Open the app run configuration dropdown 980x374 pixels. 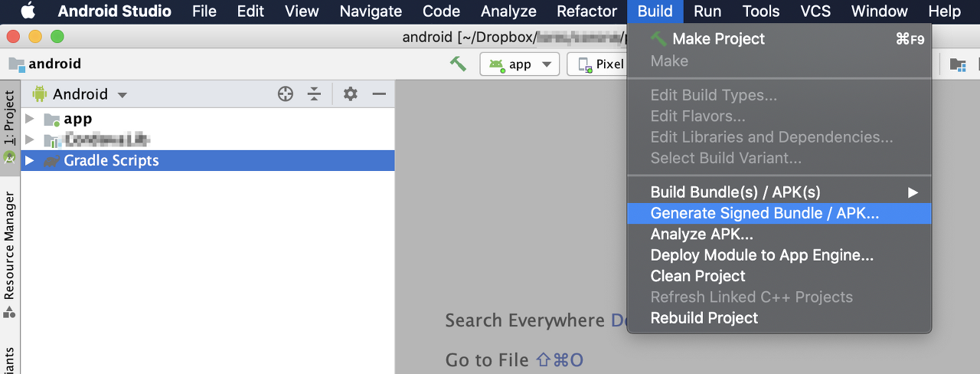[520, 64]
